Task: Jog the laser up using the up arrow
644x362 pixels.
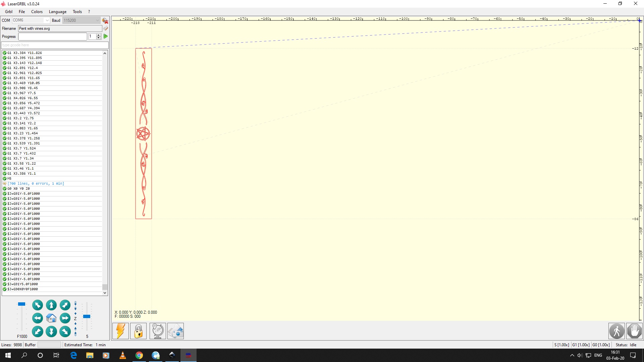Action: click(x=51, y=305)
